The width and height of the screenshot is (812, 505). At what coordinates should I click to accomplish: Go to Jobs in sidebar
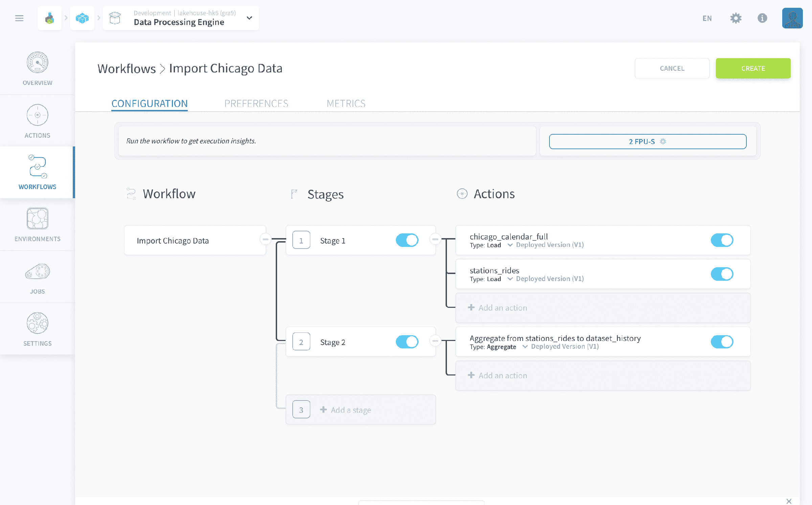tap(37, 277)
